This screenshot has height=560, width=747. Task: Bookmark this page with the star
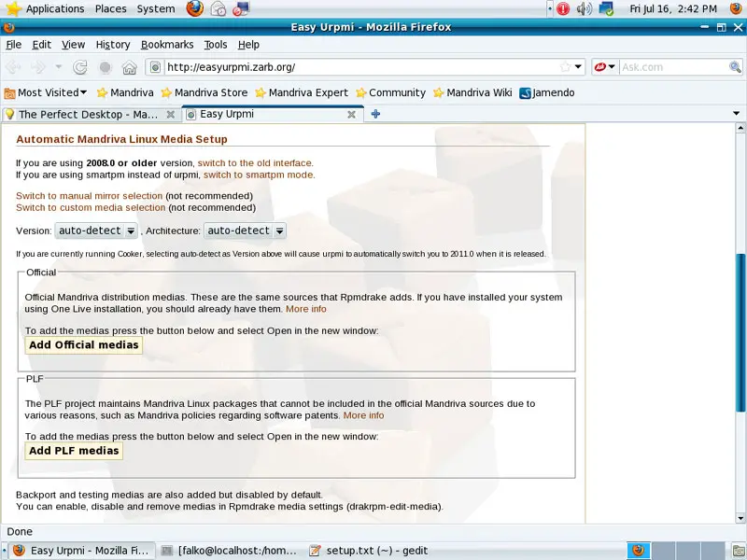tap(565, 66)
